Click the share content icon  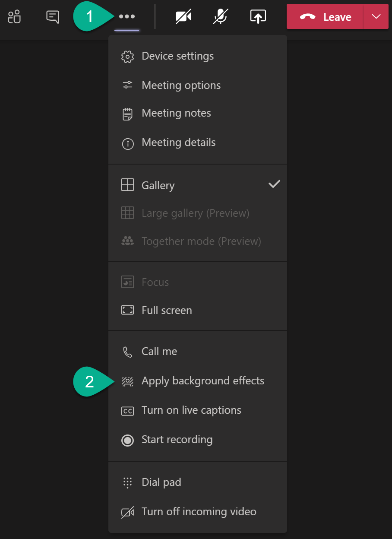point(258,17)
